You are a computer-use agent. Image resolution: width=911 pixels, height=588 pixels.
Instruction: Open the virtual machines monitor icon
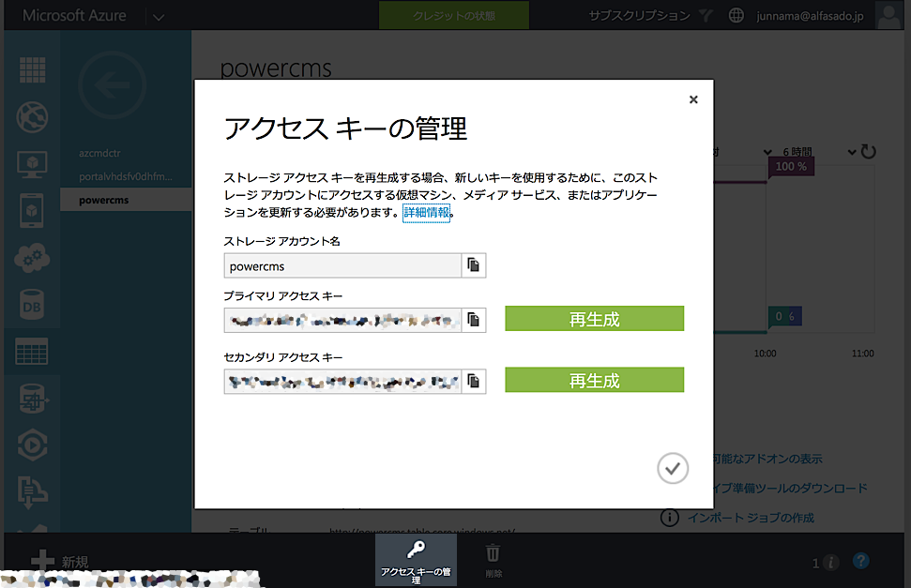[x=33, y=164]
